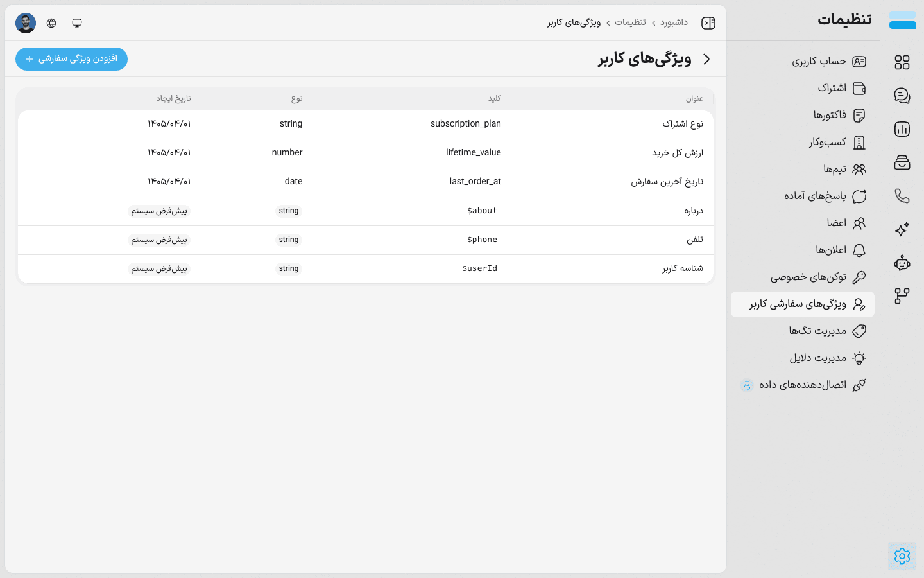Click the تاریخ ایجاد column header
The height and width of the screenshot is (578, 924).
173,98
